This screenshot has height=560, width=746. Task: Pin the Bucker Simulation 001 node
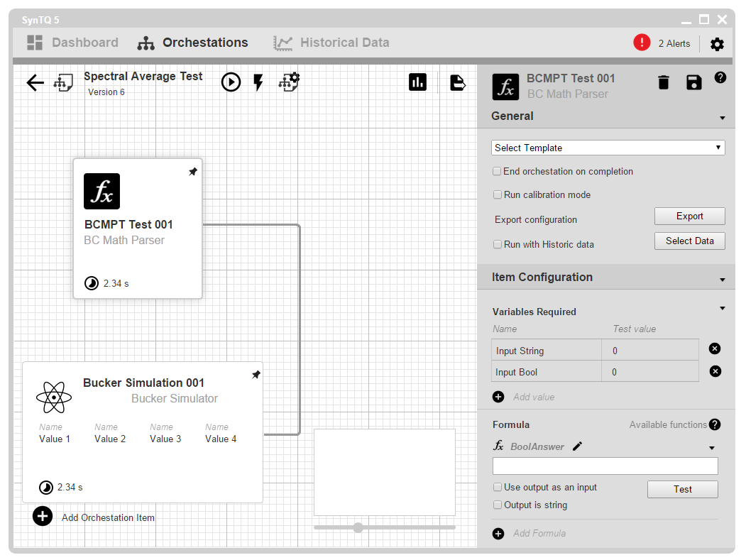(256, 375)
